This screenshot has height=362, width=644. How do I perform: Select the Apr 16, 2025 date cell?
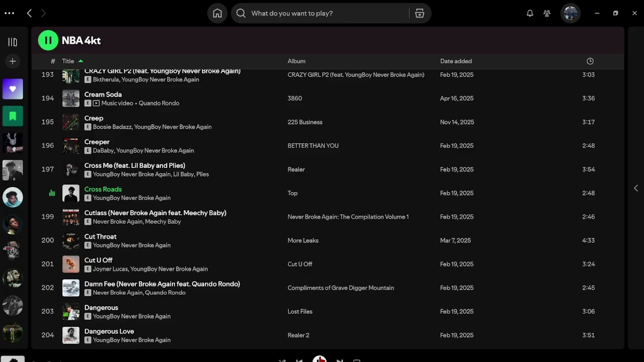pos(457,98)
